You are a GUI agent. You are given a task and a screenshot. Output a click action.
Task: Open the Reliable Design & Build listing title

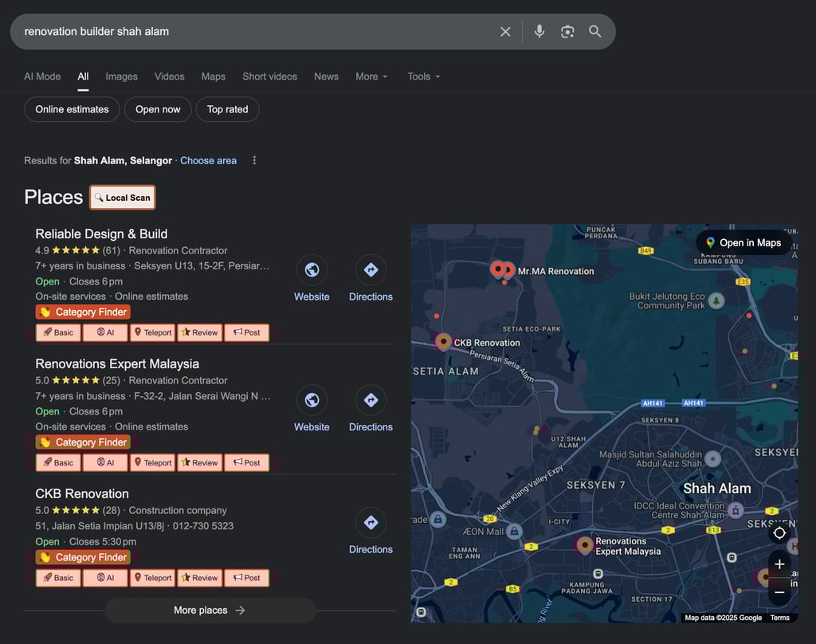(101, 234)
